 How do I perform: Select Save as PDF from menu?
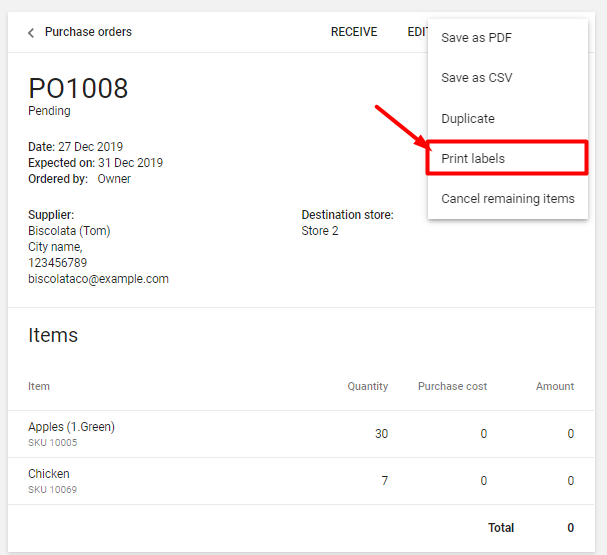[476, 38]
